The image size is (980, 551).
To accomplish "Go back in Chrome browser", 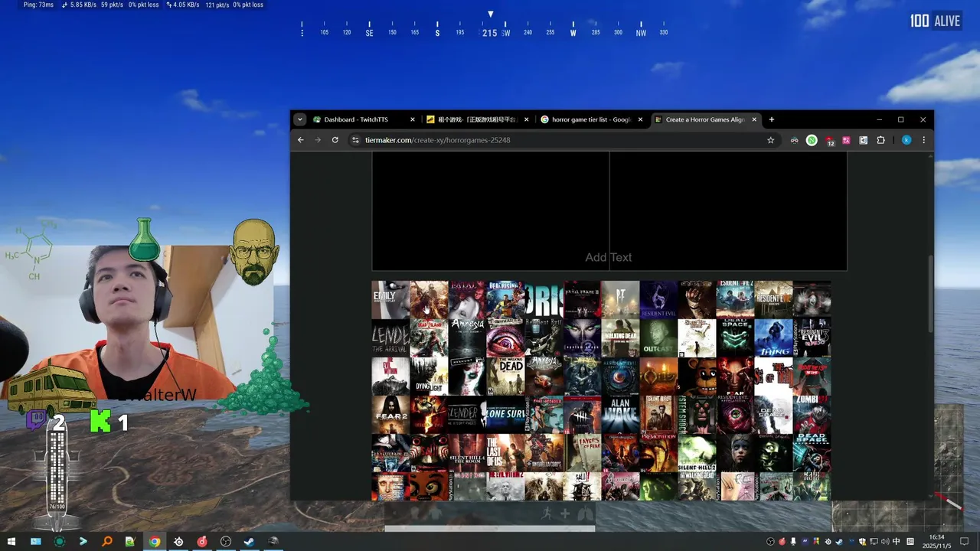I will click(300, 140).
